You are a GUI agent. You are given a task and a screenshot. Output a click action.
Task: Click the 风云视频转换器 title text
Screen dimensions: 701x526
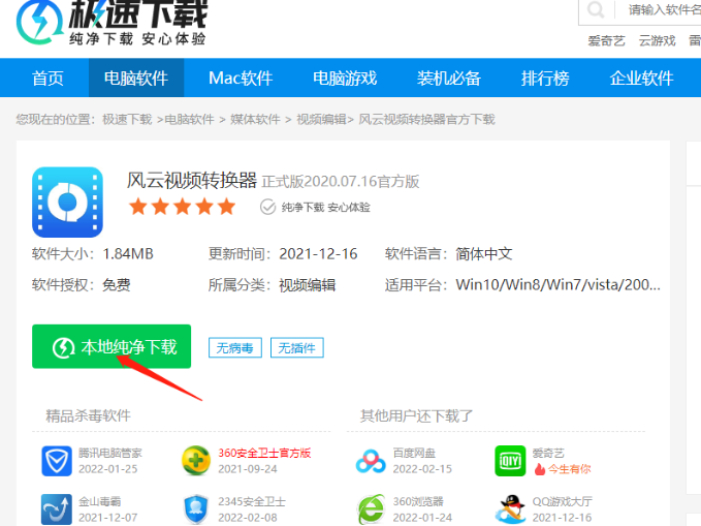click(x=192, y=181)
